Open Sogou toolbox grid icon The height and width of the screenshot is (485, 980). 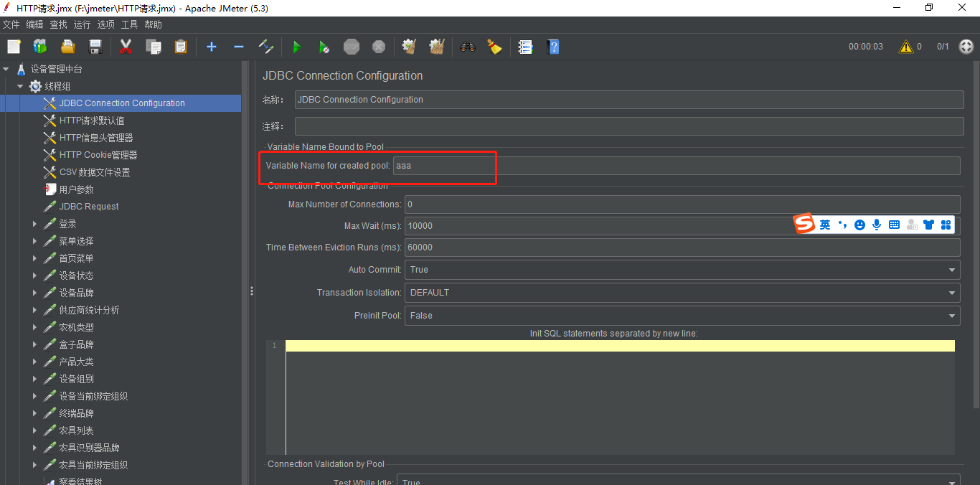946,225
